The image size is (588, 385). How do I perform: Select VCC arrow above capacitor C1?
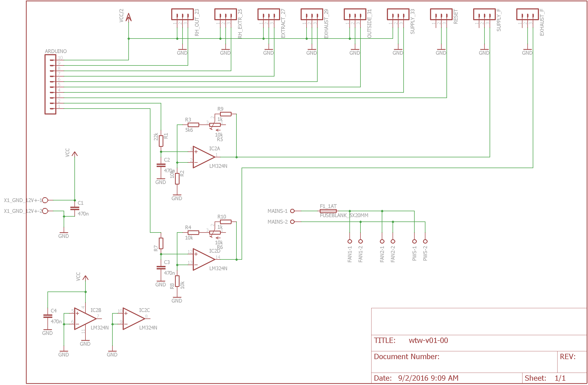click(75, 154)
